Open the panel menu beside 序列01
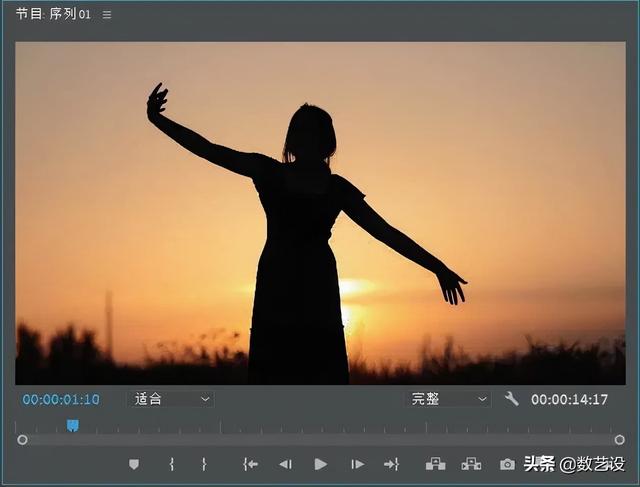640x487 pixels. point(107,15)
